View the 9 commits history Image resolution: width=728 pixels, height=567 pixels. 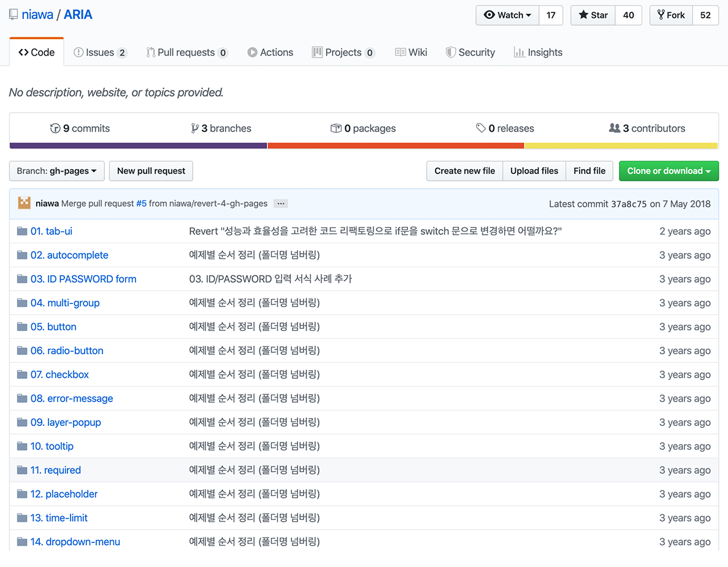[x=80, y=128]
